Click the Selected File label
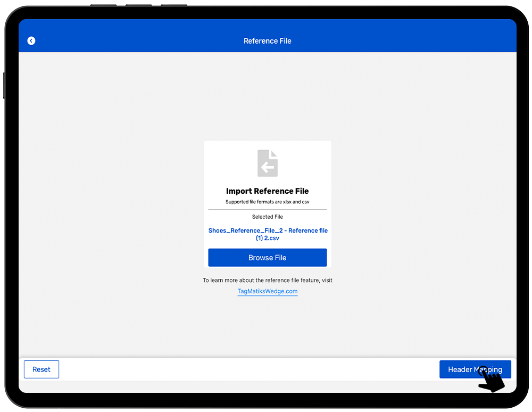 [268, 217]
